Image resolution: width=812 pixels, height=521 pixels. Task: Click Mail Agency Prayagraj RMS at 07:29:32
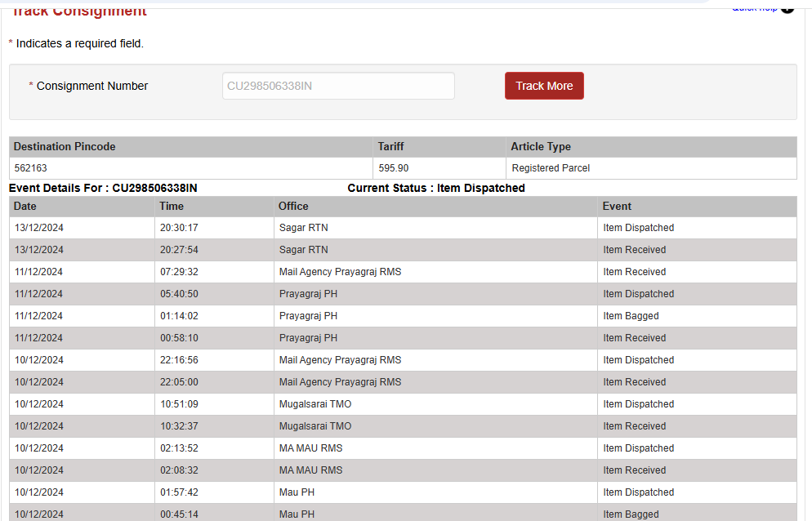pos(340,272)
